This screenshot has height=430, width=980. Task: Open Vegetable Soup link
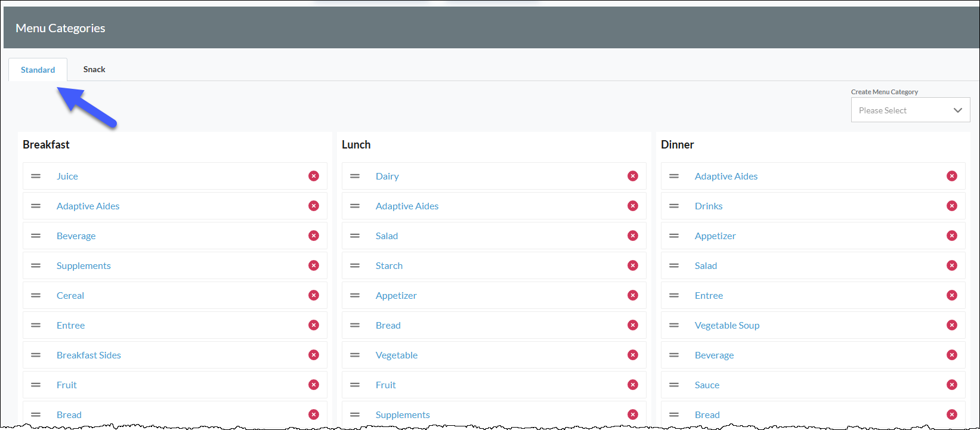pyautogui.click(x=727, y=325)
